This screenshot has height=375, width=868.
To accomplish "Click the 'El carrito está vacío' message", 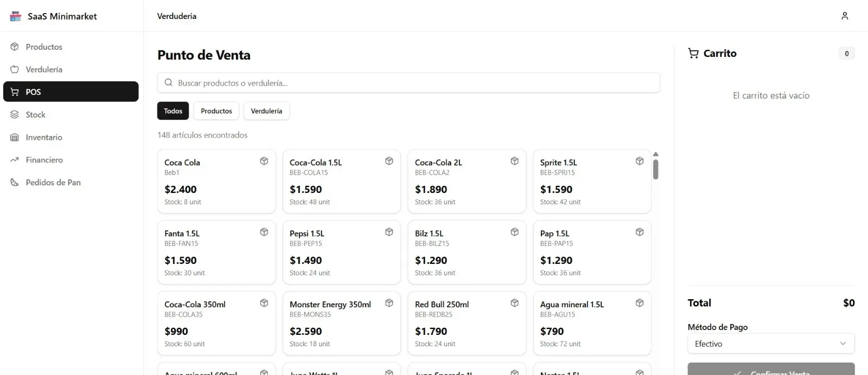I will tap(771, 95).
